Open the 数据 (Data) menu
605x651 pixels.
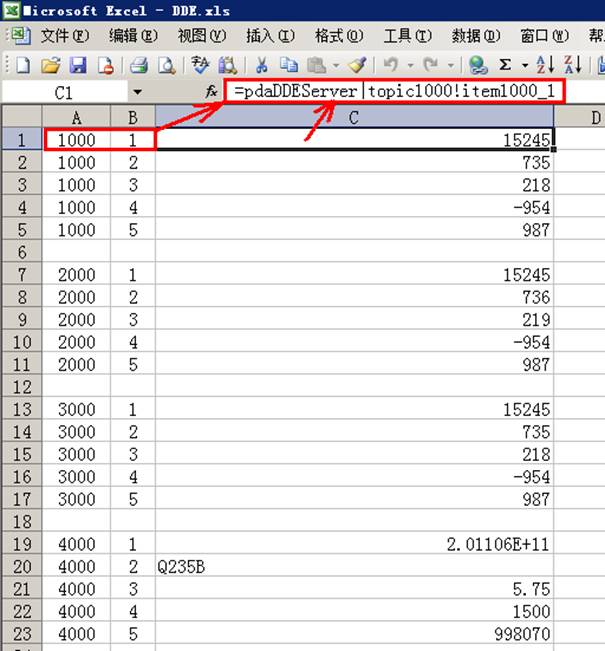pos(475,36)
